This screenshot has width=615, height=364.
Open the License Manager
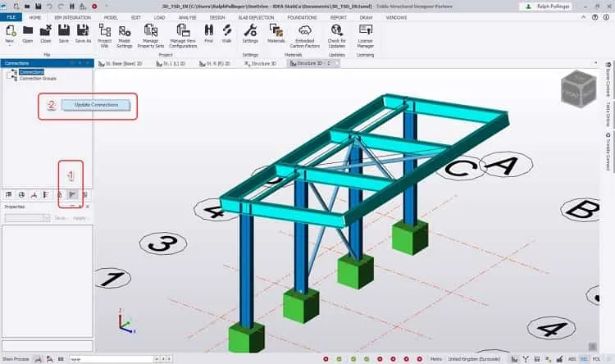point(365,36)
